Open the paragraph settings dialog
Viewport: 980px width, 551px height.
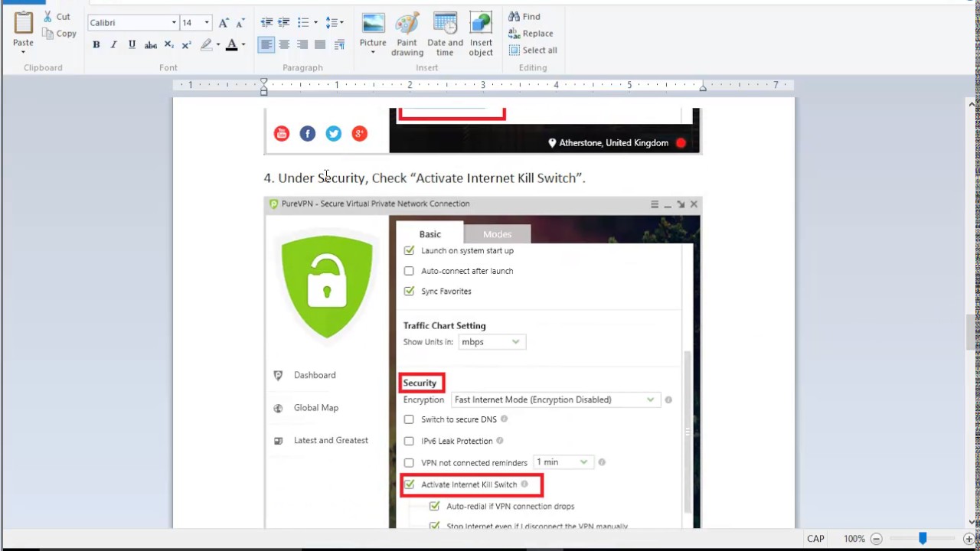[x=339, y=45]
